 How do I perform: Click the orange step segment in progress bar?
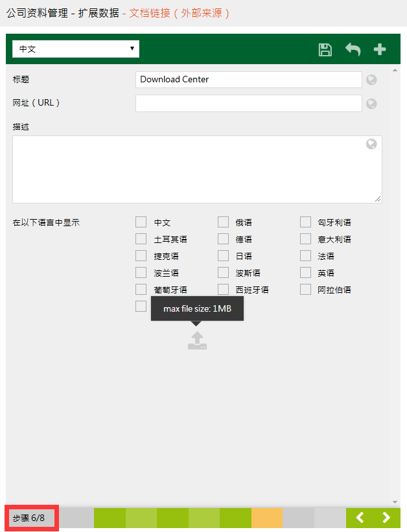[266, 518]
